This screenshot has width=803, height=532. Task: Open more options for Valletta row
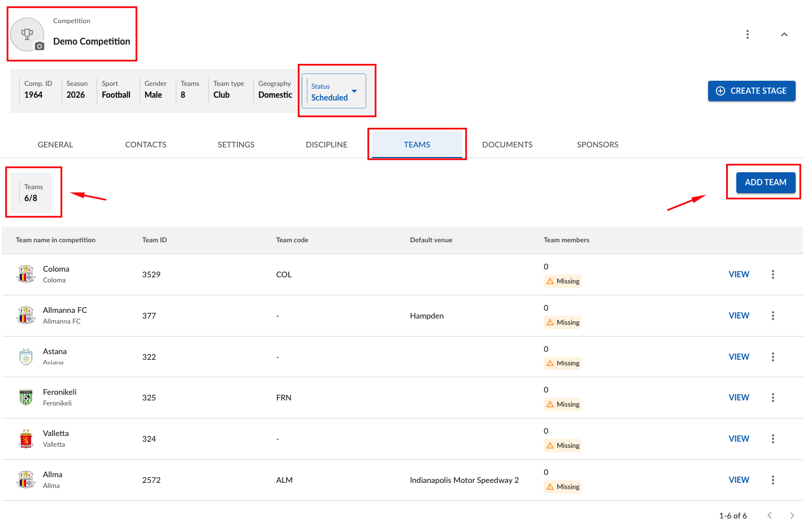point(773,439)
